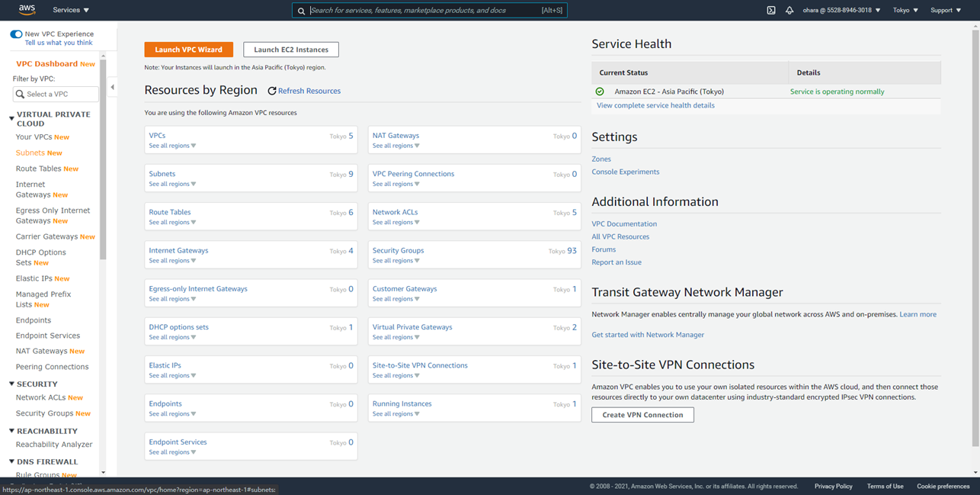The width and height of the screenshot is (980, 495).
Task: Expand See all regions under NAT Gateways
Action: pos(396,146)
